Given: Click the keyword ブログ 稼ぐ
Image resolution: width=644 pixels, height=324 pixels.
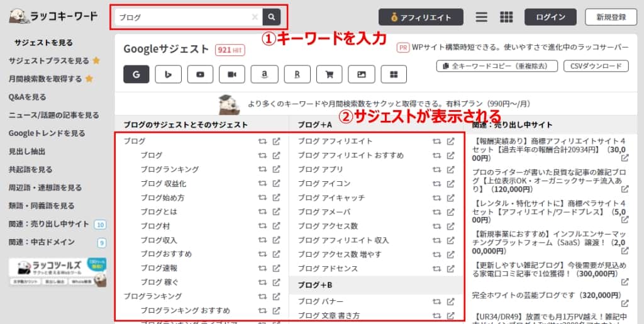Looking at the screenshot, I should 159,282.
